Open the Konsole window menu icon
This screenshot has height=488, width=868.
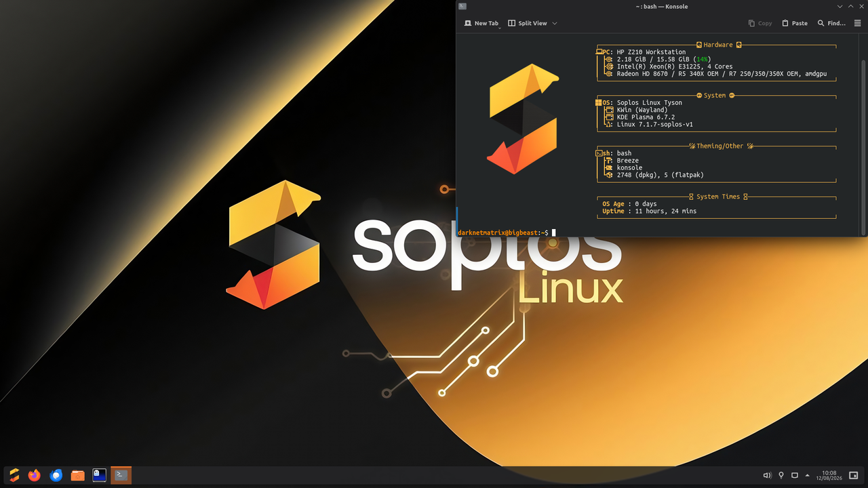point(462,7)
